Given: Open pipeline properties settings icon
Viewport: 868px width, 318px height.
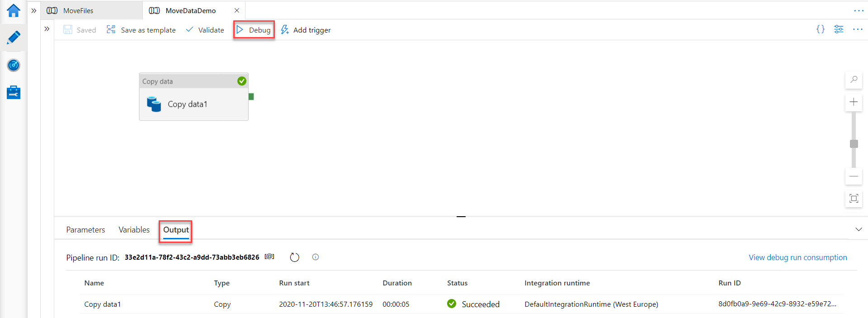Looking at the screenshot, I should pos(839,29).
